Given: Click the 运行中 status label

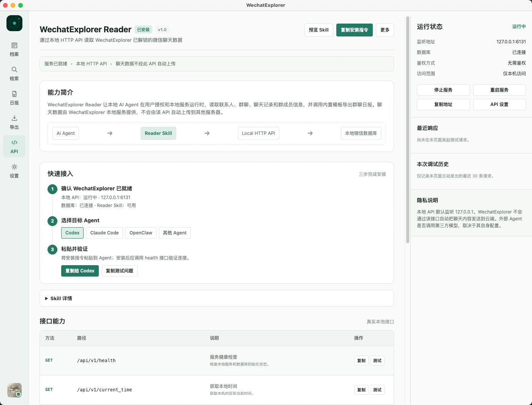Looking at the screenshot, I should 519,27.
